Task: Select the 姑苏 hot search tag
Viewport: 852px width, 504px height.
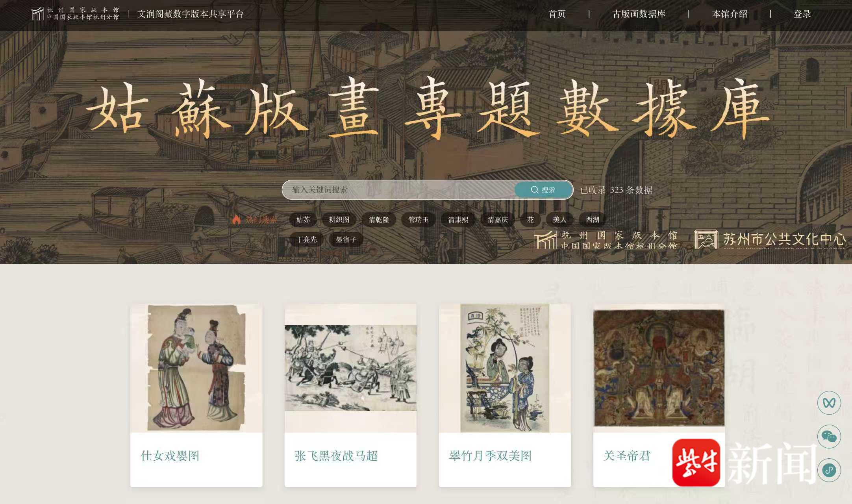Action: point(303,220)
